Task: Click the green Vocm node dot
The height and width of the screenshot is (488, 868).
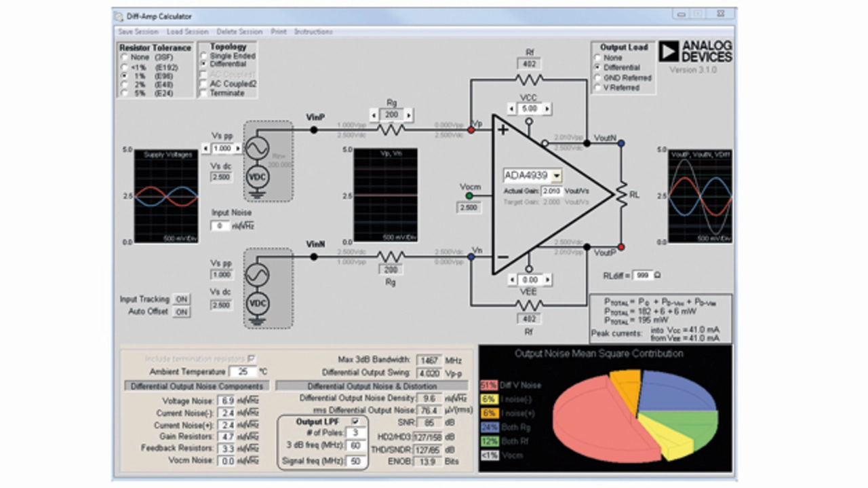Action: 469,195
